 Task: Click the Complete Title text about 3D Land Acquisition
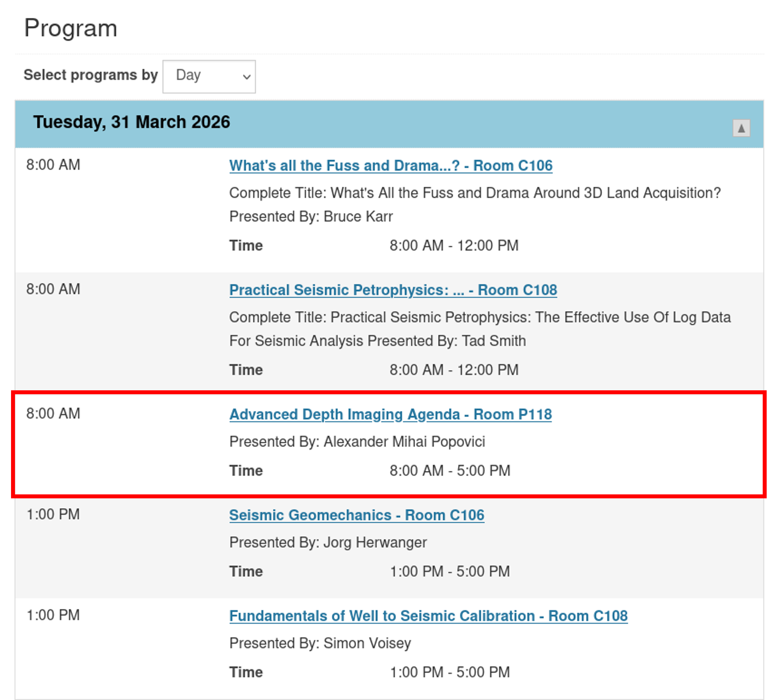click(x=475, y=193)
